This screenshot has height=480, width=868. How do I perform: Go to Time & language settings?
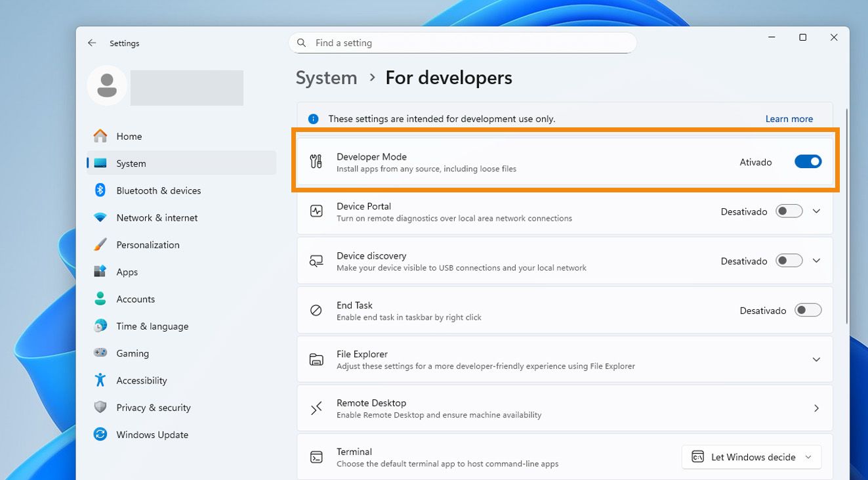pos(152,326)
